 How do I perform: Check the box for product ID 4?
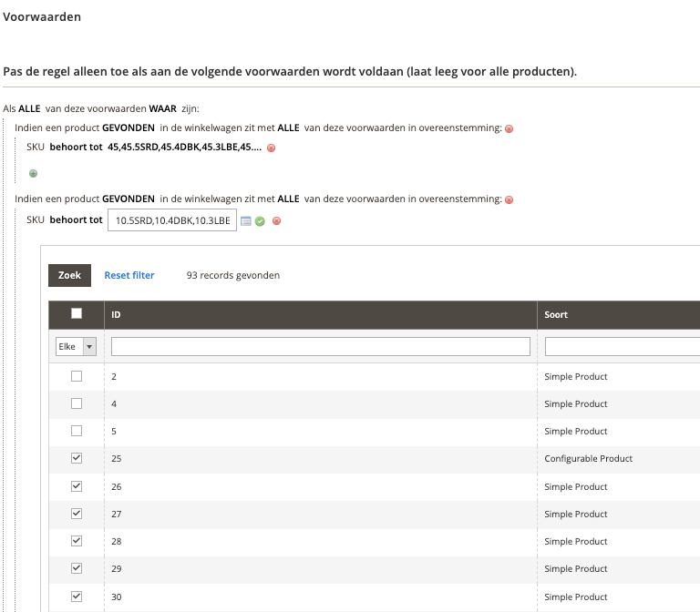click(x=77, y=403)
